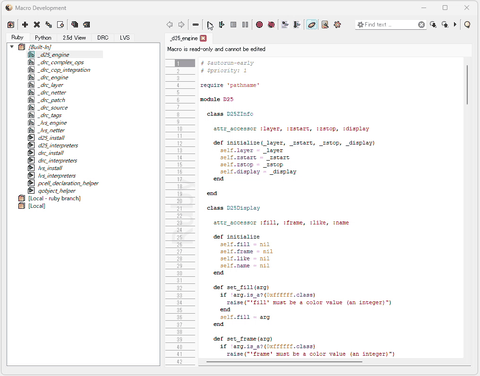
Task: Select _drc_source in the macro tree
Action: [53, 108]
